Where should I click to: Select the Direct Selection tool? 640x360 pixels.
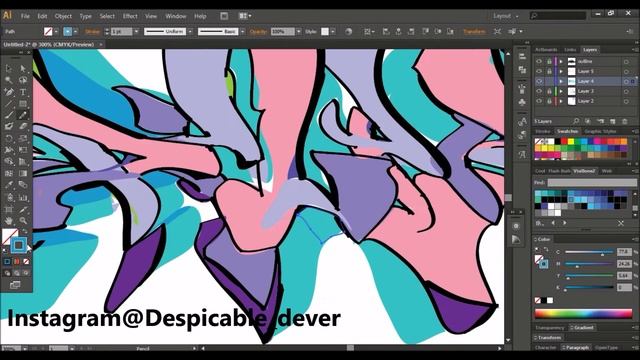pyautogui.click(x=23, y=68)
